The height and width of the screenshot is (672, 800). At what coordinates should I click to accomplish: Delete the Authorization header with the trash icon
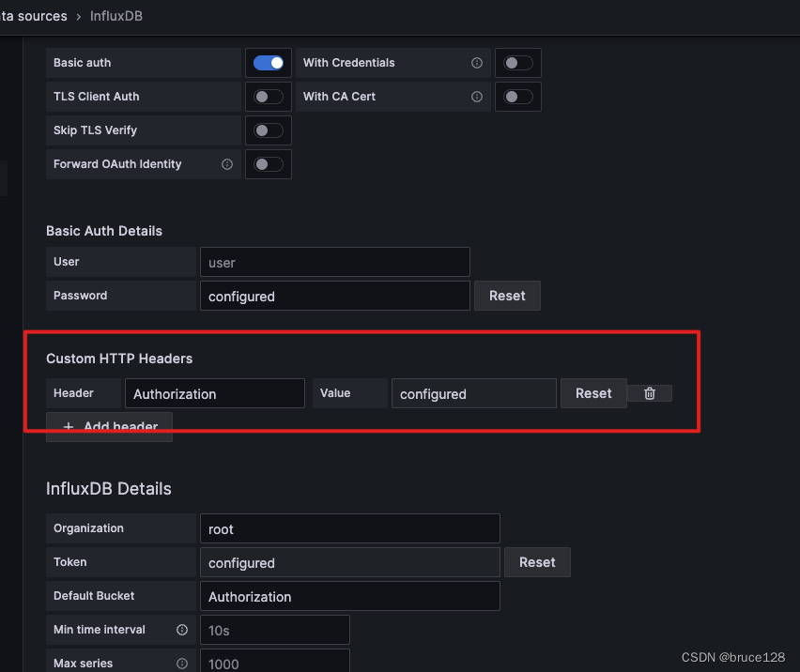coord(650,393)
